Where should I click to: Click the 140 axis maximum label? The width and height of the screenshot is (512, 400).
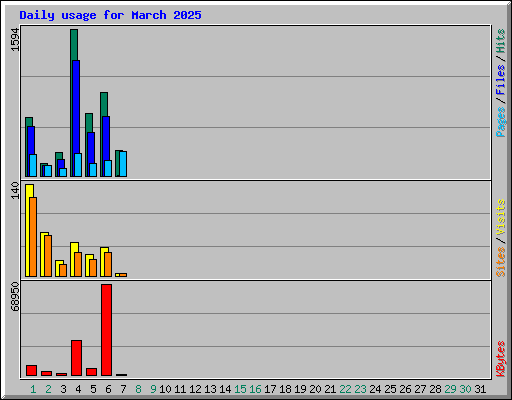click(x=15, y=190)
